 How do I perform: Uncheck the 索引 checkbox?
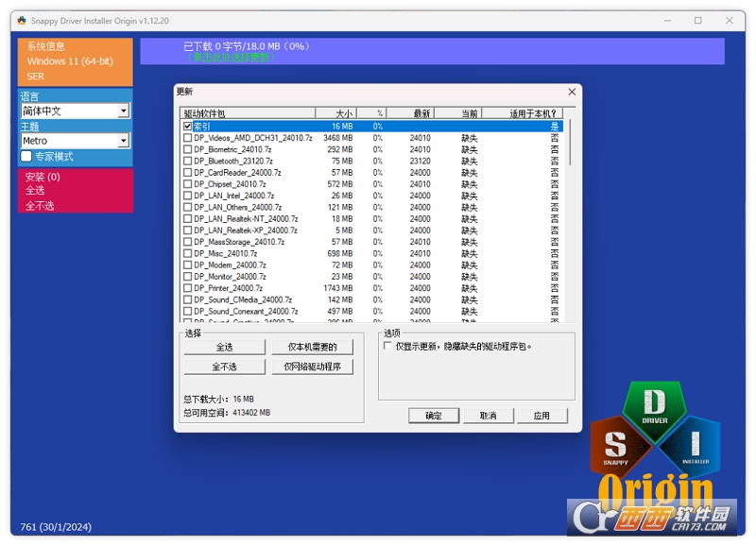pos(187,127)
